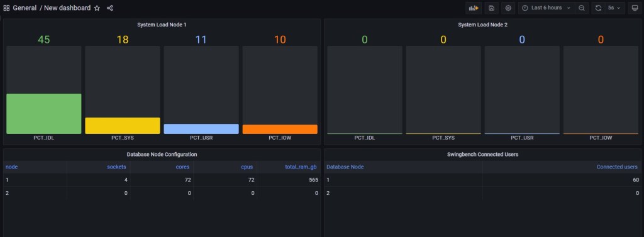Viewport: 644px width, 237px height.
Task: Sort by Database Node column header
Action: (x=345, y=167)
